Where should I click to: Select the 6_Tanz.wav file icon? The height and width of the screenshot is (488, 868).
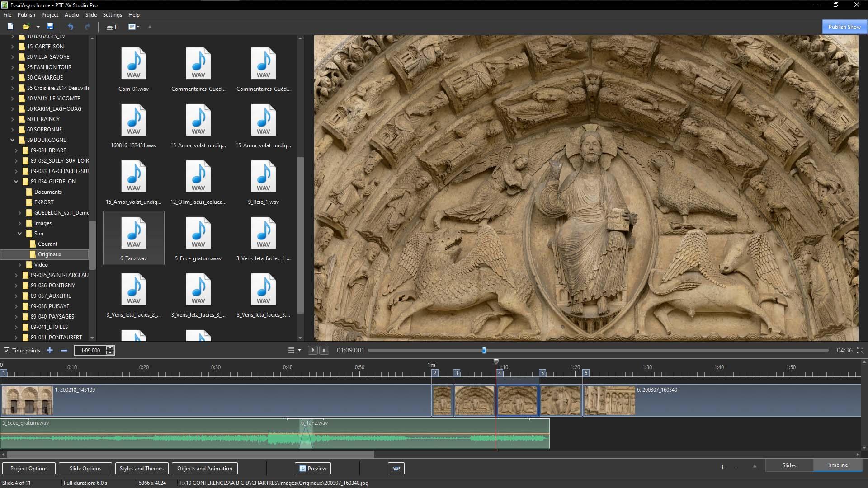pyautogui.click(x=134, y=233)
